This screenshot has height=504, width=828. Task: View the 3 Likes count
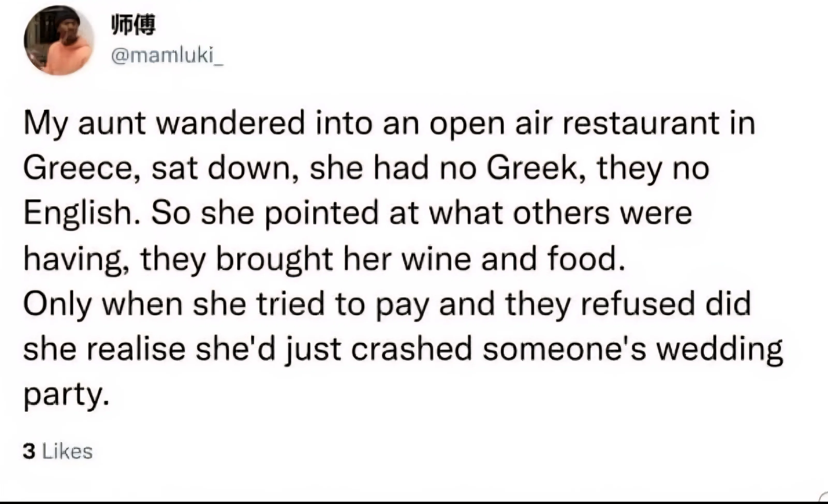point(57,451)
